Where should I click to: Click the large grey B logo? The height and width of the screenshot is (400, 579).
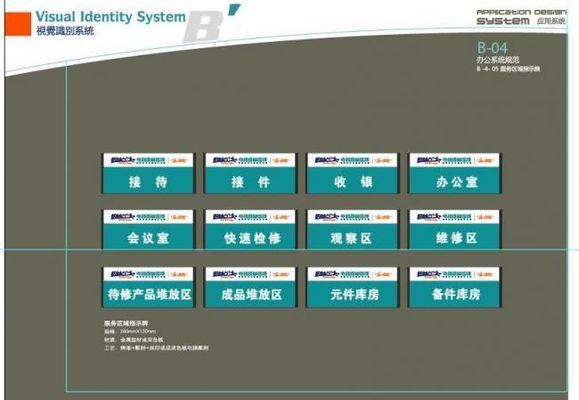tap(204, 27)
